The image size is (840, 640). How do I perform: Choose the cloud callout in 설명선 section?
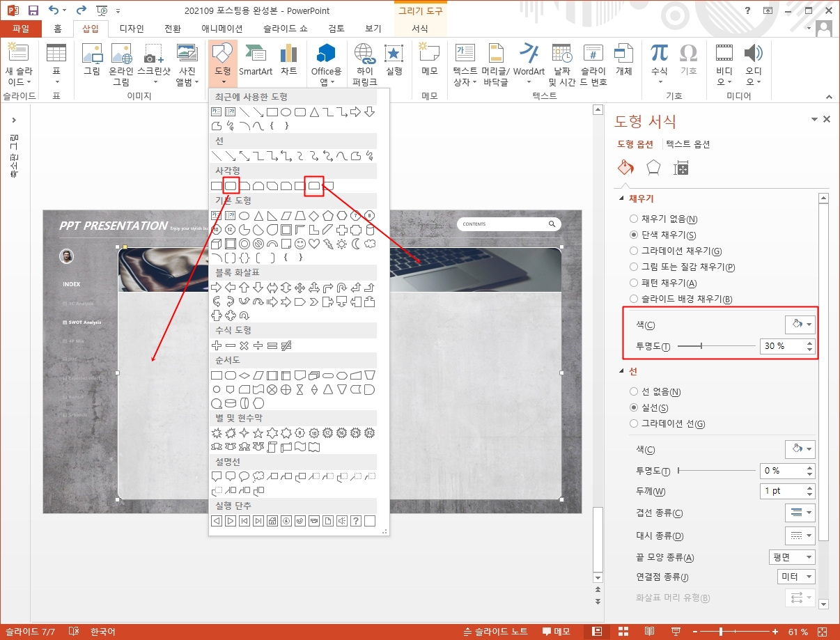[x=258, y=476]
